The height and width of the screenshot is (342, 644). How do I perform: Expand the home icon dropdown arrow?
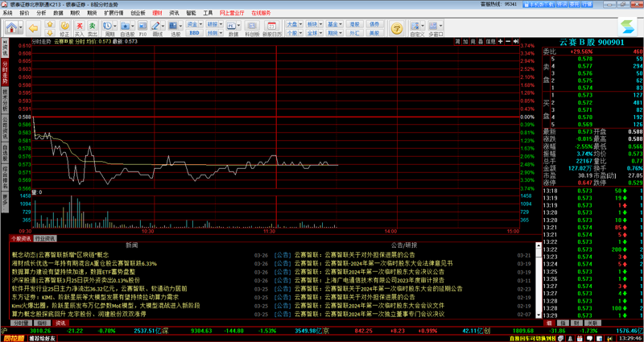21,27
